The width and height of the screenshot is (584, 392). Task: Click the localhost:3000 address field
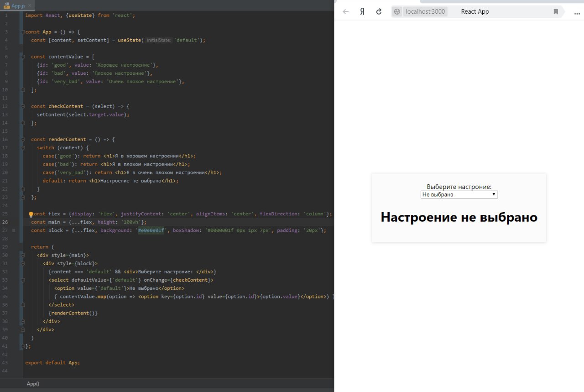(425, 12)
